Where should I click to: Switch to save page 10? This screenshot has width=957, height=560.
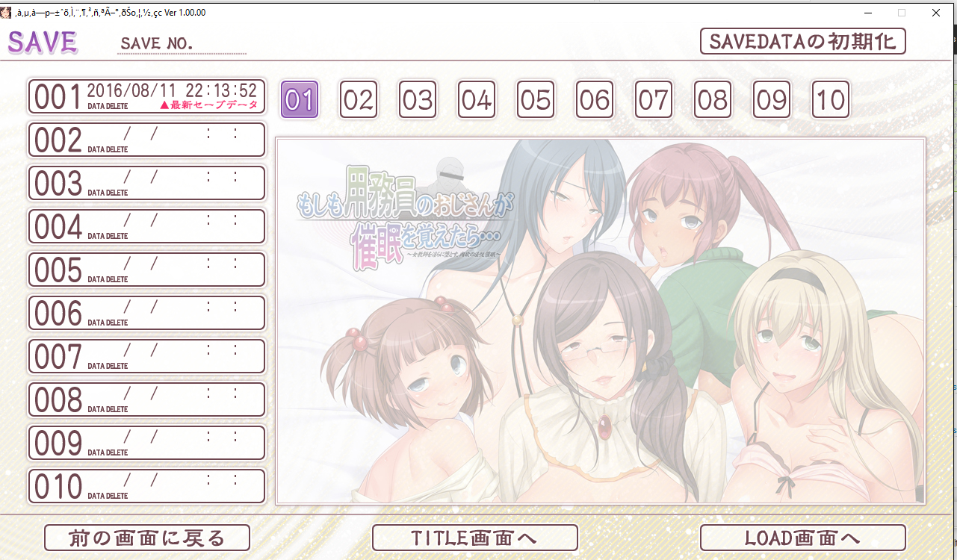(831, 99)
